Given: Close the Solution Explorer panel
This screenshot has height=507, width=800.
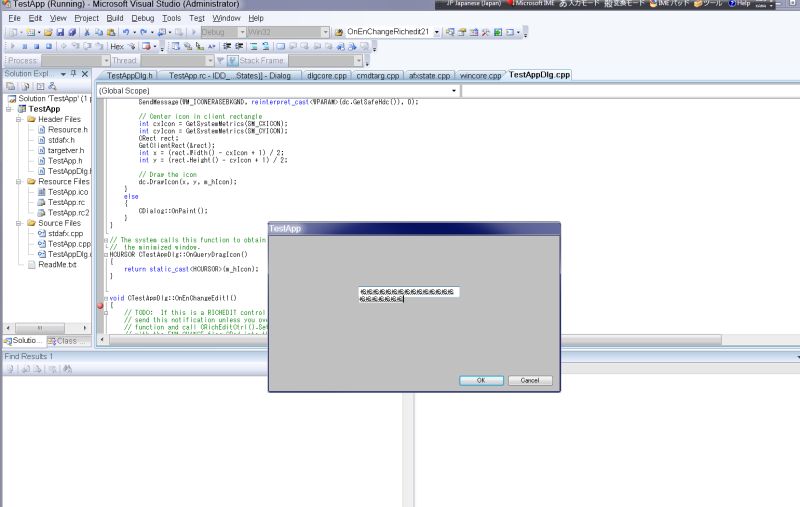Looking at the screenshot, I should pyautogui.click(x=85, y=74).
